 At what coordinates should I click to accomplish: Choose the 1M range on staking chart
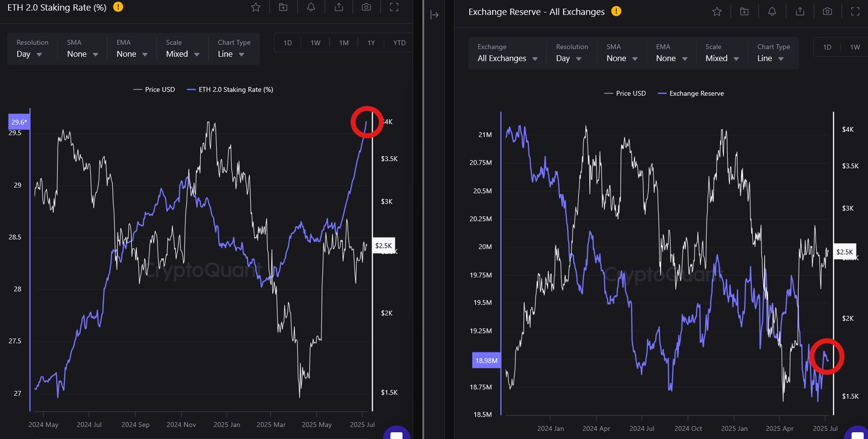(x=343, y=43)
